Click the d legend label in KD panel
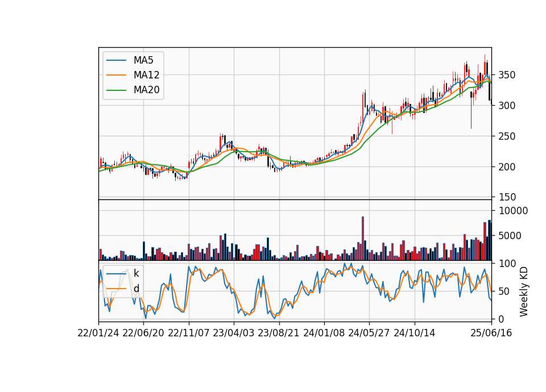 pyautogui.click(x=136, y=289)
